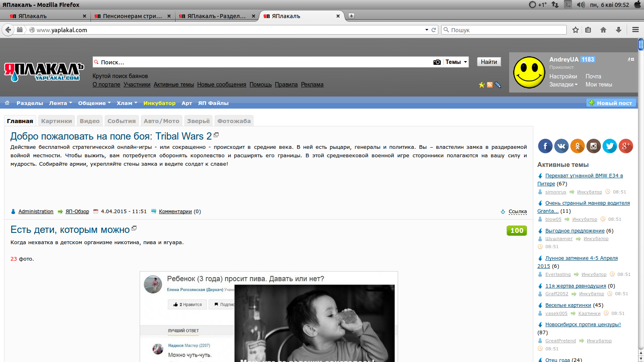The width and height of the screenshot is (644, 362).
Task: Open the Firefox bookmarks list icon
Action: (588, 30)
